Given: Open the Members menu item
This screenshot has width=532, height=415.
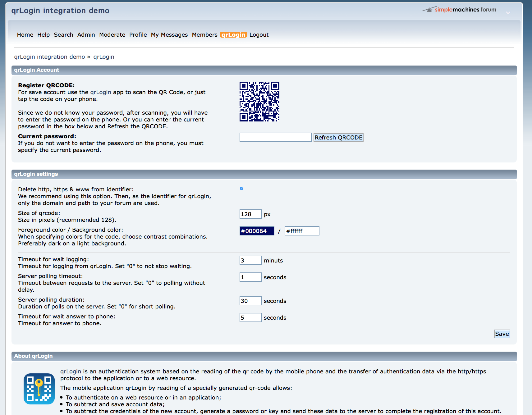Looking at the screenshot, I should pyautogui.click(x=205, y=35).
